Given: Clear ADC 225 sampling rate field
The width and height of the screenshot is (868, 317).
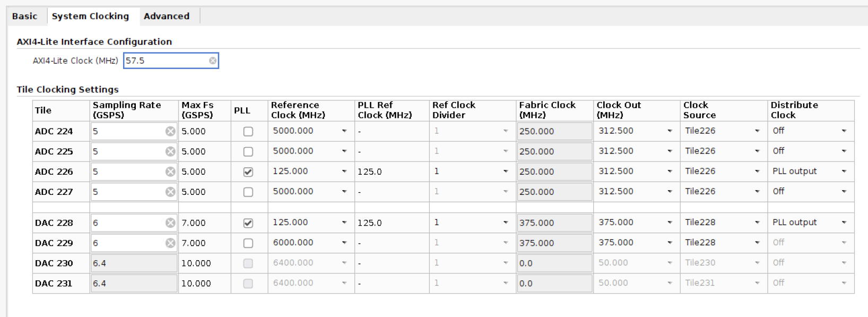Looking at the screenshot, I should (170, 151).
